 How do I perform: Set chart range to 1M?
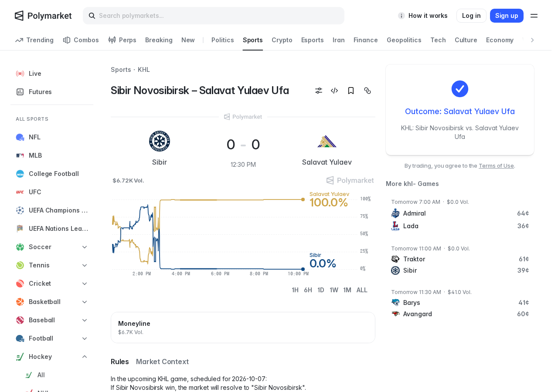(x=347, y=290)
